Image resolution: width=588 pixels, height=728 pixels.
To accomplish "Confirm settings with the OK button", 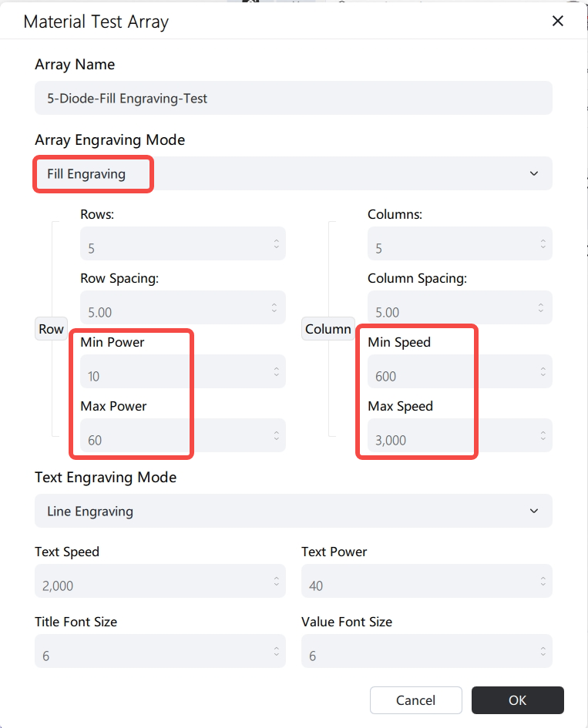I will [x=517, y=700].
